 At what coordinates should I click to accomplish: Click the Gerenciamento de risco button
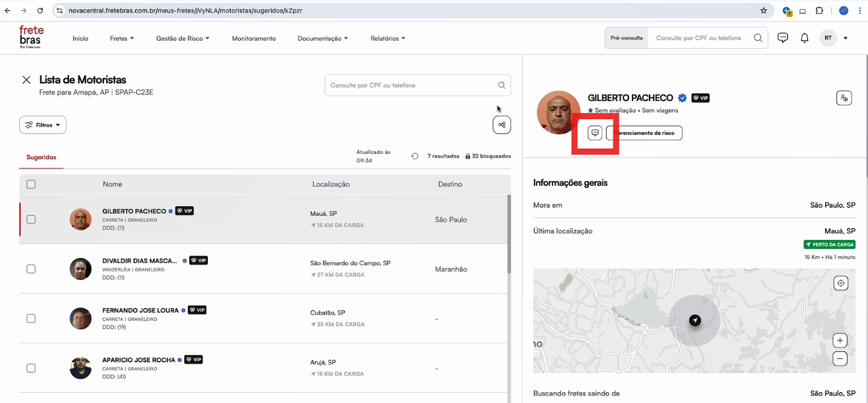pos(647,133)
